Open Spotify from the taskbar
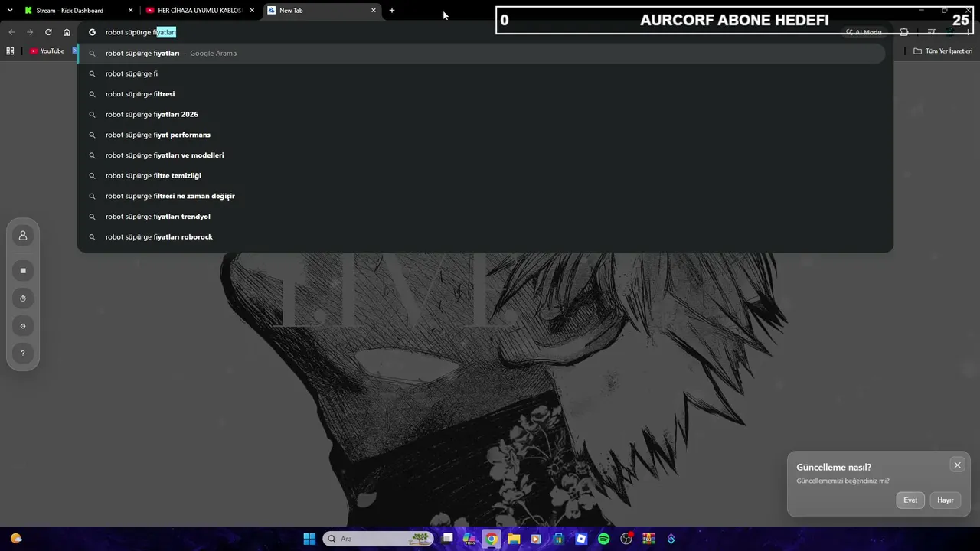This screenshot has height=551, width=980. tap(603, 539)
